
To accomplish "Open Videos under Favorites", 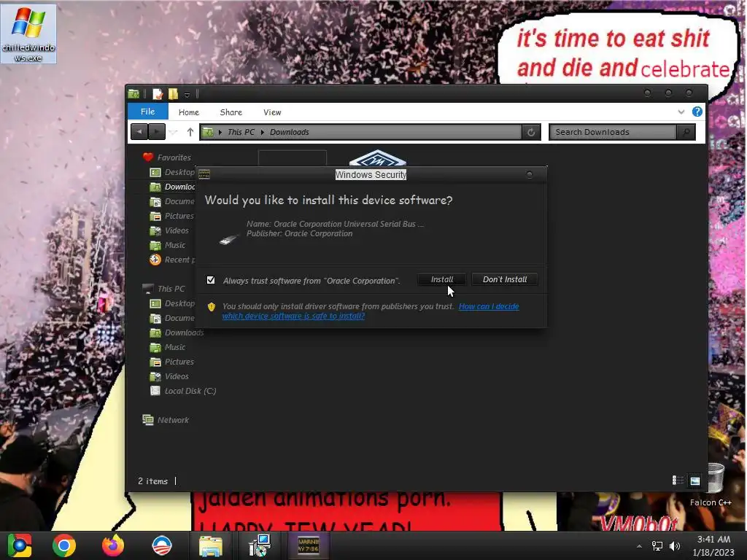I will click(177, 230).
